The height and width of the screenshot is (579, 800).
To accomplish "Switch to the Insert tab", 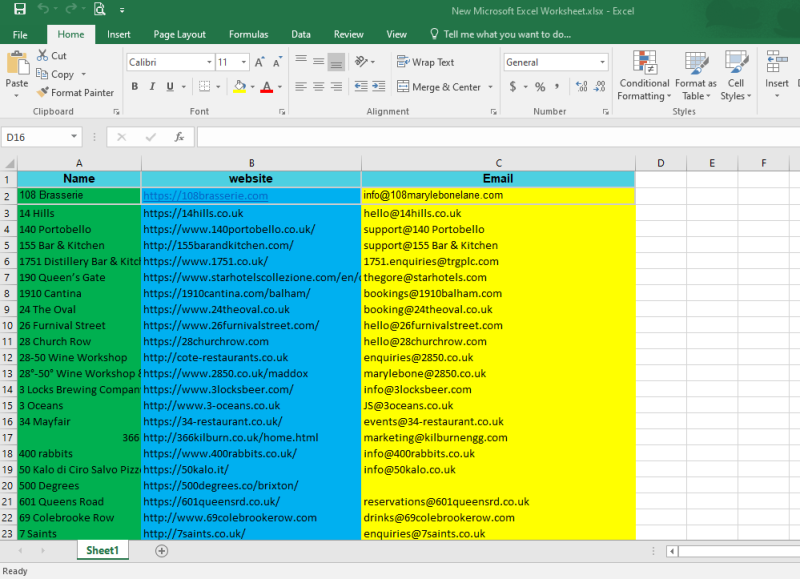I will click(x=118, y=34).
